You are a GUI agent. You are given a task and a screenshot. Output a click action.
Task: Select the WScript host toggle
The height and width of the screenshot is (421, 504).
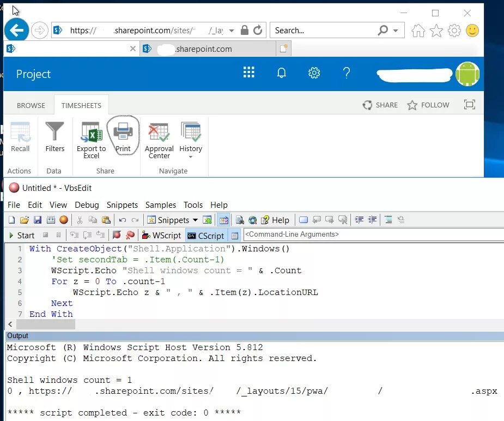click(162, 236)
